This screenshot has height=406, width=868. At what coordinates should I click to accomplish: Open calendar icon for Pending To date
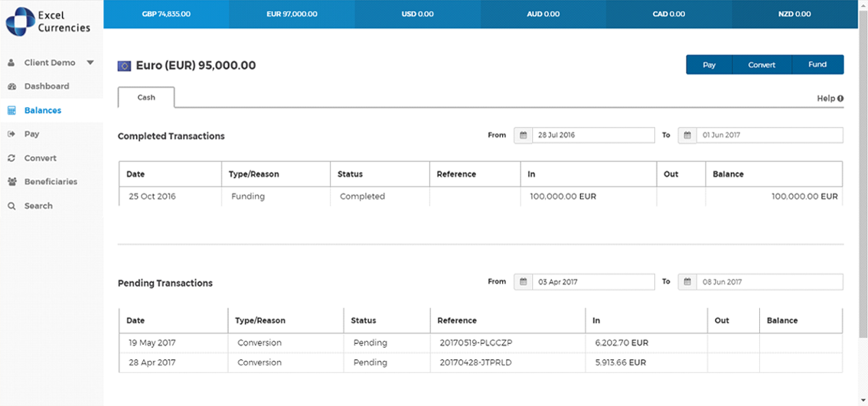point(687,282)
